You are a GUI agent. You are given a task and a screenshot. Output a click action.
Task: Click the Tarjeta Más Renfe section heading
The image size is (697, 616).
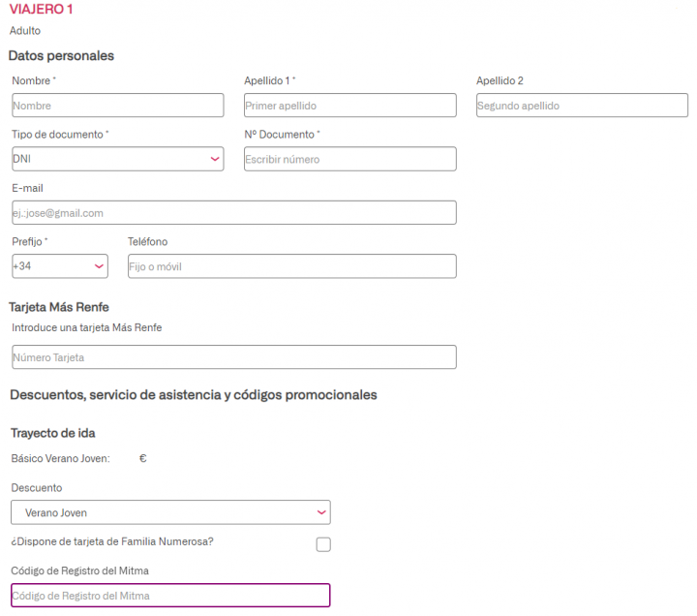point(58,307)
